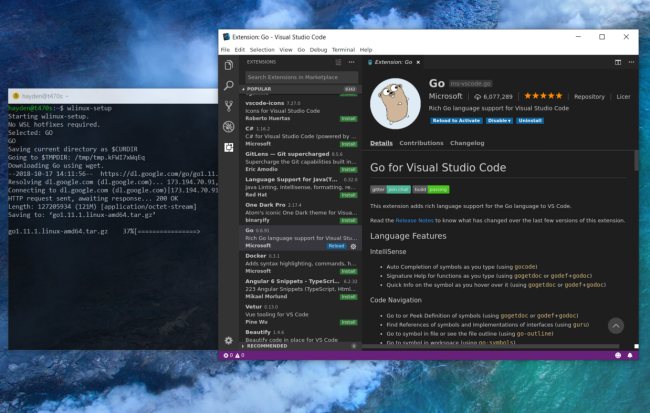The width and height of the screenshot is (650, 413).
Task: Open the Search view in activity bar
Action: pos(229,85)
